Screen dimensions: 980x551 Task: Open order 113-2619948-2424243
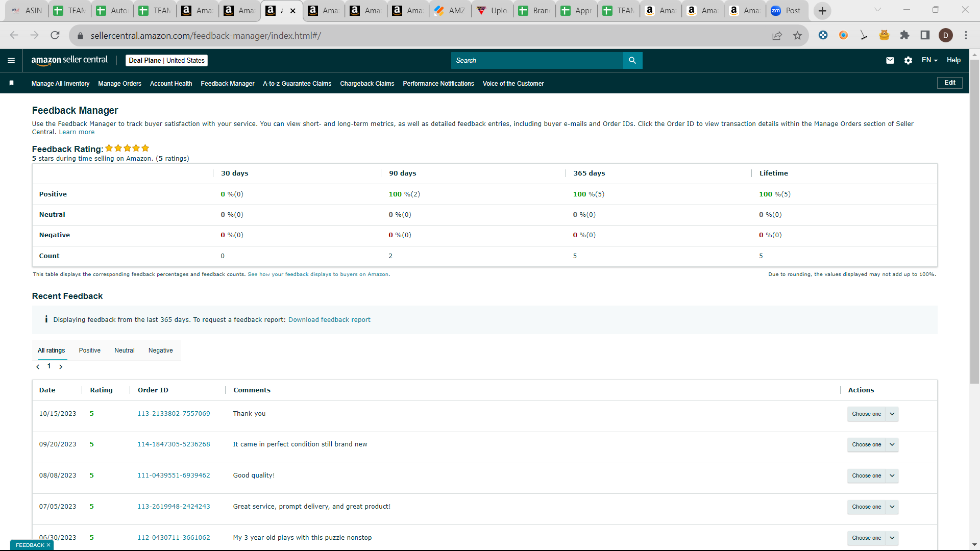click(174, 507)
